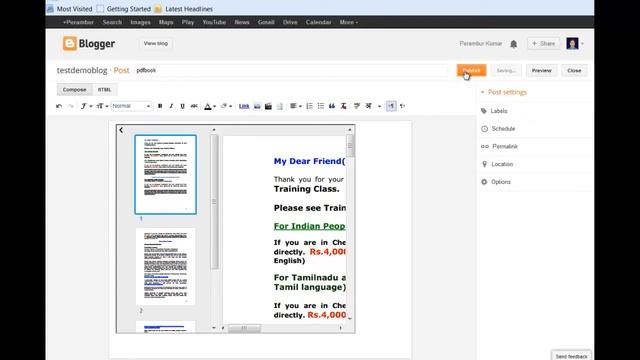Screen dimensions: 640x360
Task: Open the font family picker
Action: point(86,106)
